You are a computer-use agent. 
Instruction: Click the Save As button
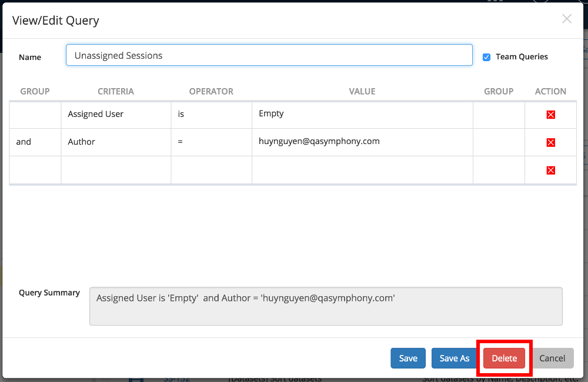pyautogui.click(x=454, y=358)
